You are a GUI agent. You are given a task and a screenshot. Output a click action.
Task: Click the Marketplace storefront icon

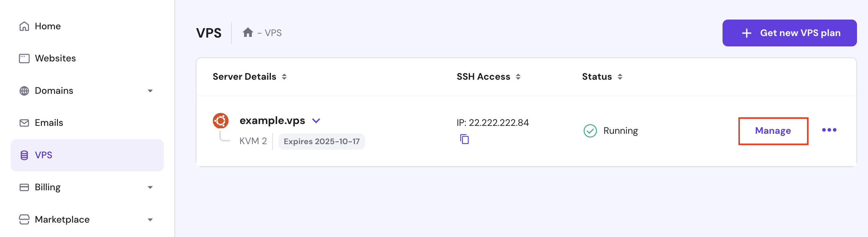pos(24,220)
